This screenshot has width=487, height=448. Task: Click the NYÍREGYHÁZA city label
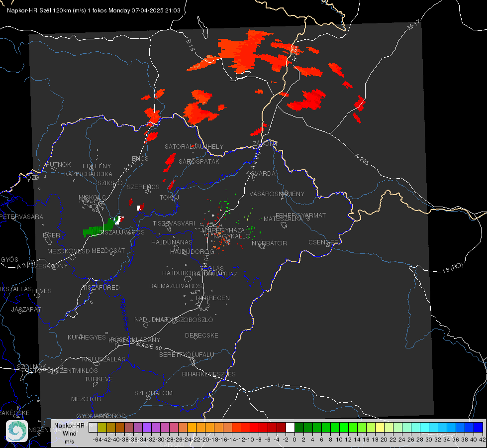[223, 230]
